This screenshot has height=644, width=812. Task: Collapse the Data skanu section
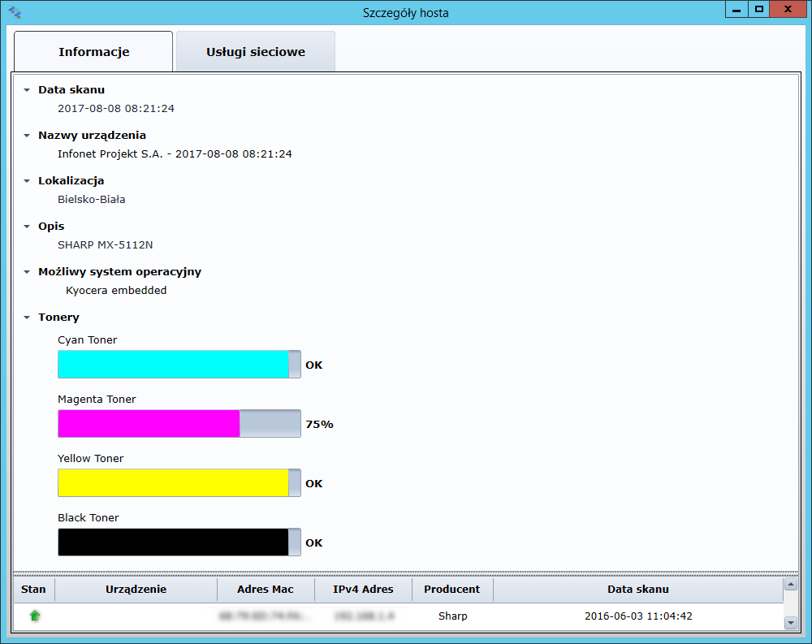pos(27,90)
